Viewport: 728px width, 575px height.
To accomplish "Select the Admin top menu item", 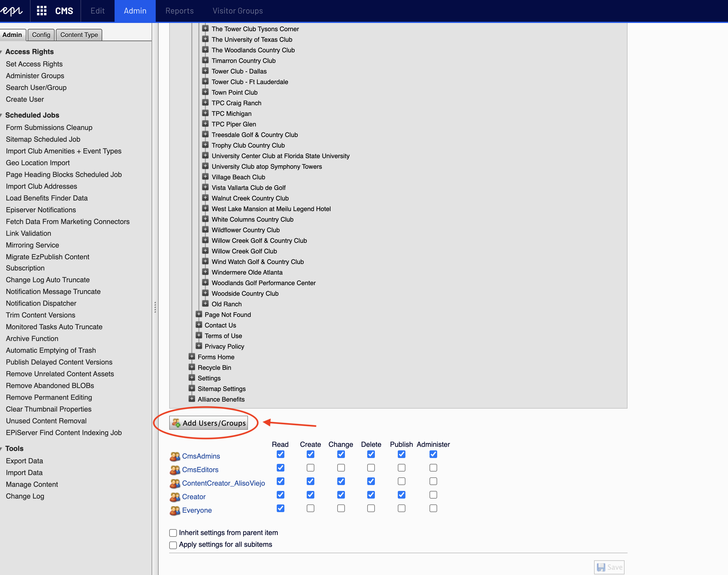I will pyautogui.click(x=135, y=11).
